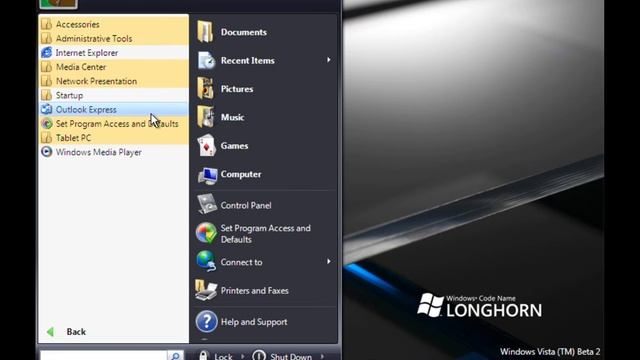Click the Pictures label
This screenshot has height=360, width=640.
click(x=237, y=89)
